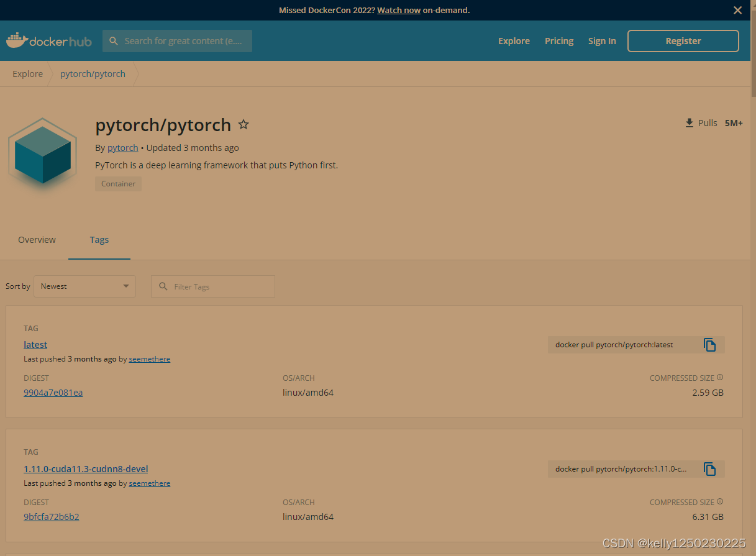The height and width of the screenshot is (556, 756).
Task: Copy the docker pull latest command
Action: pyautogui.click(x=709, y=345)
